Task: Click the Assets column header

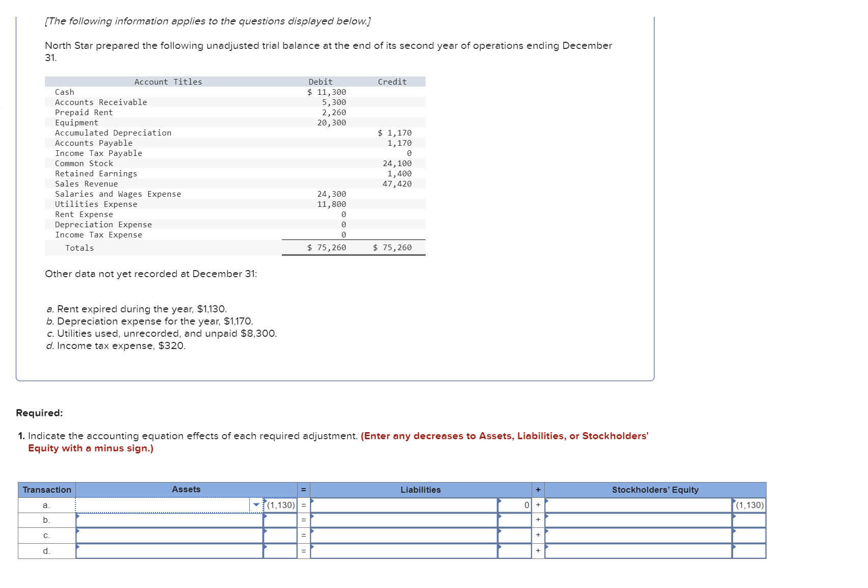Action: pos(186,489)
